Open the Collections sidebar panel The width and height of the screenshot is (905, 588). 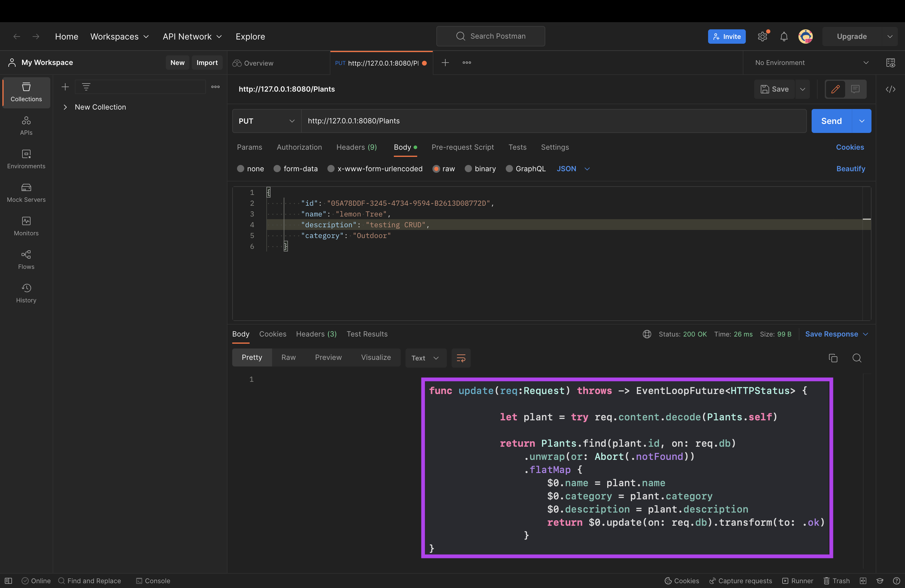pos(26,93)
